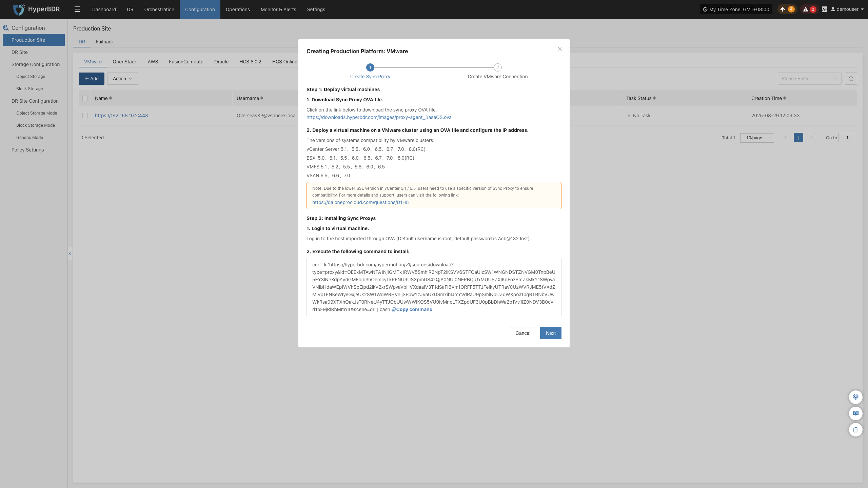Viewport: 868px width, 488px height.
Task: Open the chatbot assistant floating icon
Action: tap(856, 397)
